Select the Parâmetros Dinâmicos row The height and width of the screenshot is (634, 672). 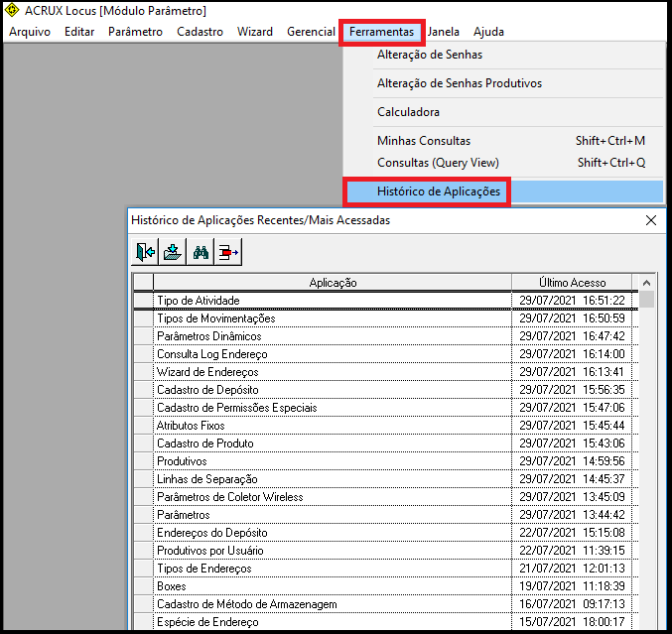point(386,336)
